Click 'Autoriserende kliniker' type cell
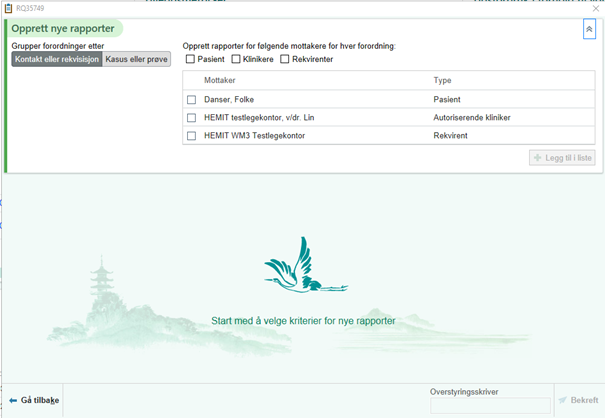This screenshot has width=605, height=418. coord(471,118)
